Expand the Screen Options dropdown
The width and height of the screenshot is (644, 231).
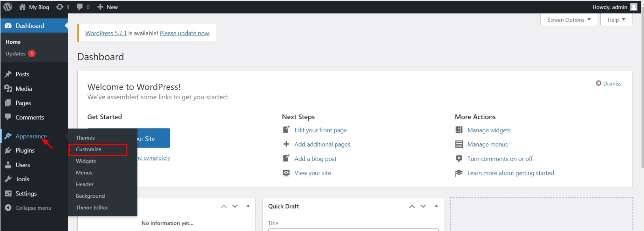[x=569, y=20]
